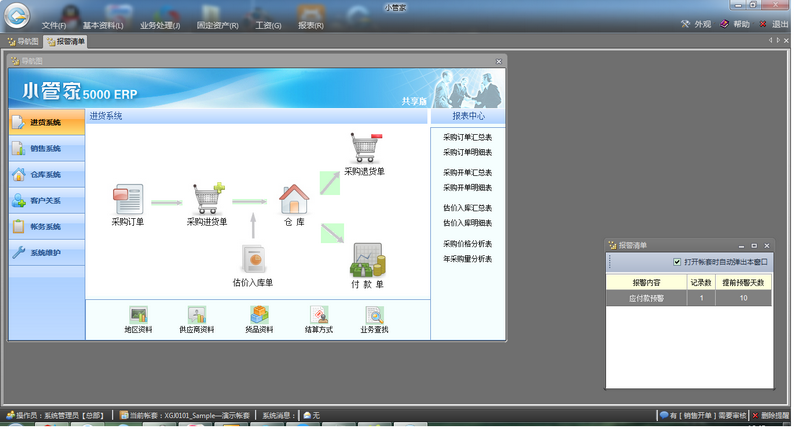
Task: Click 操作员 系统管理员 status entry
Action: (56, 415)
